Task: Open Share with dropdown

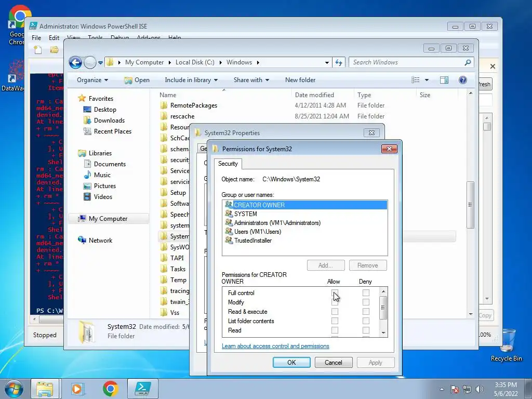Action: click(x=251, y=80)
